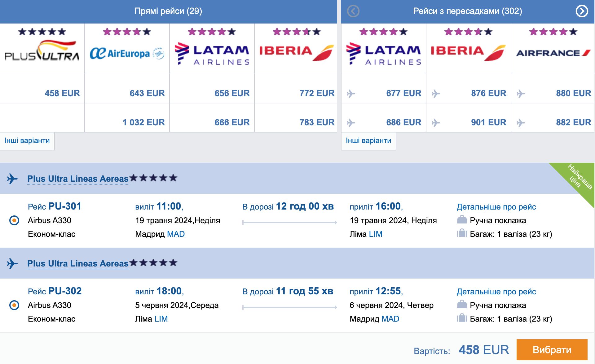Click the Air France airline logo
The width and height of the screenshot is (595, 364).
(553, 53)
